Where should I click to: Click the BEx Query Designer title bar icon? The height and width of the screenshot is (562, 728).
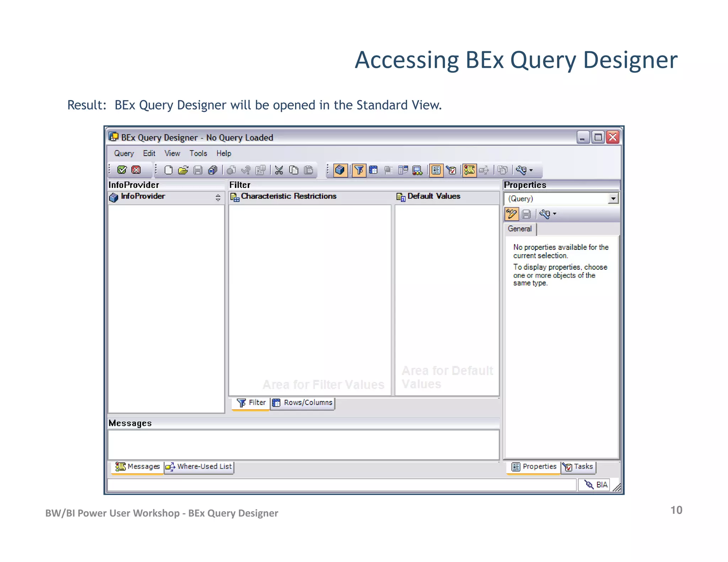click(x=114, y=137)
